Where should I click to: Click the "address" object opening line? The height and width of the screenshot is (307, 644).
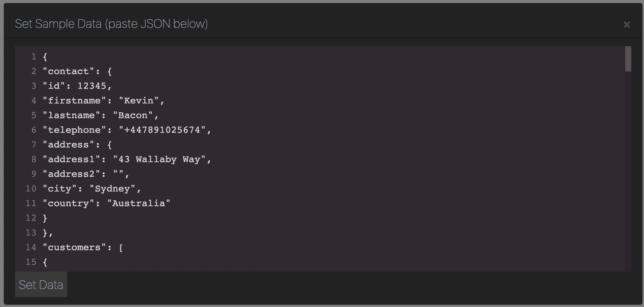tap(77, 144)
